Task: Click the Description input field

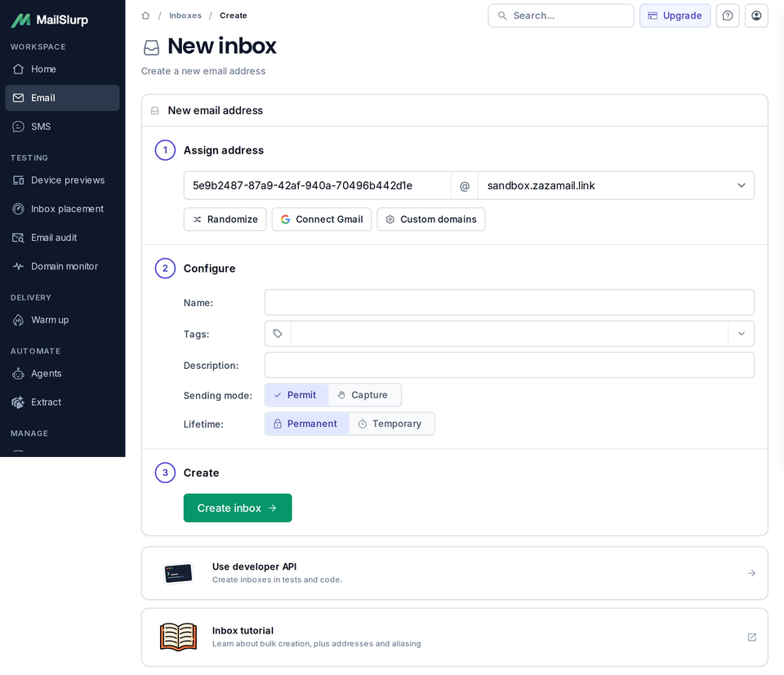Action: tap(509, 365)
